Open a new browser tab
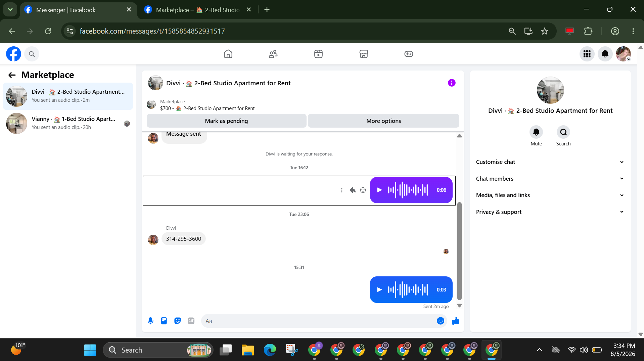 click(267, 10)
